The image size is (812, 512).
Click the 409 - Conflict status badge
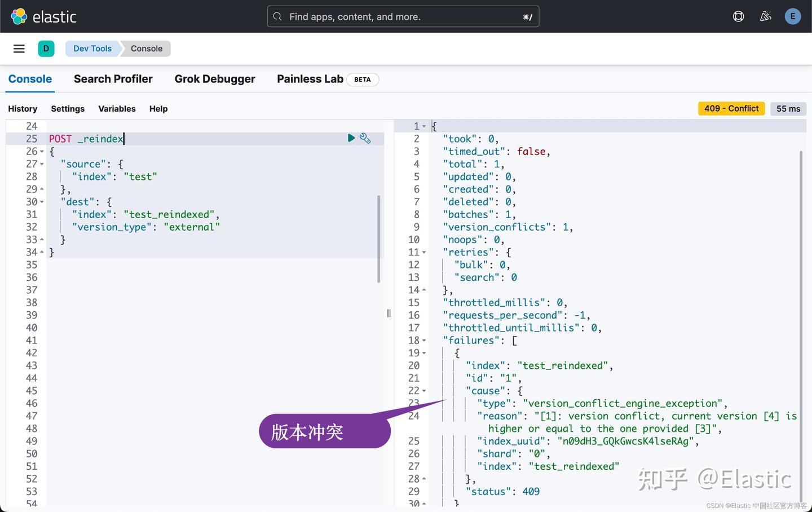pos(731,108)
